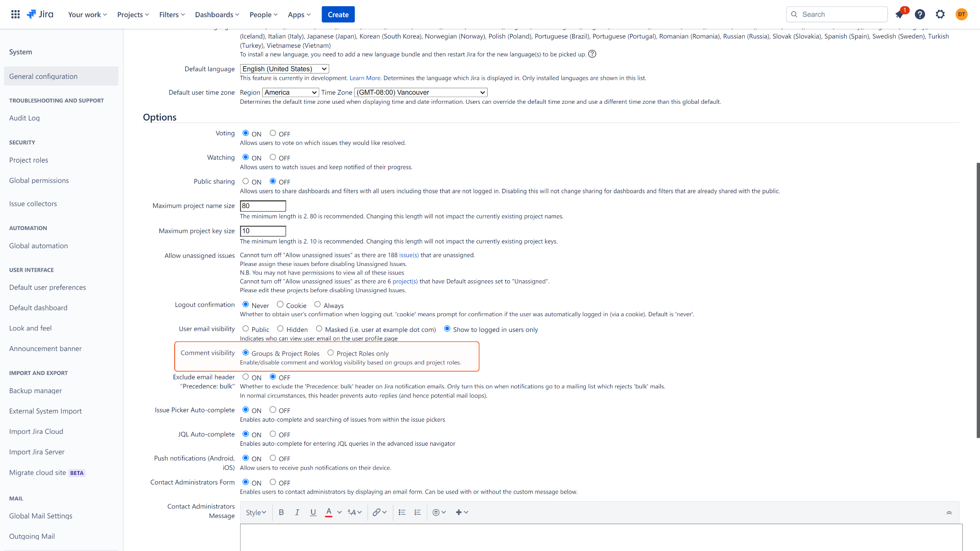Open the Settings gear icon
This screenshot has width=980, height=551.
[x=940, y=14]
